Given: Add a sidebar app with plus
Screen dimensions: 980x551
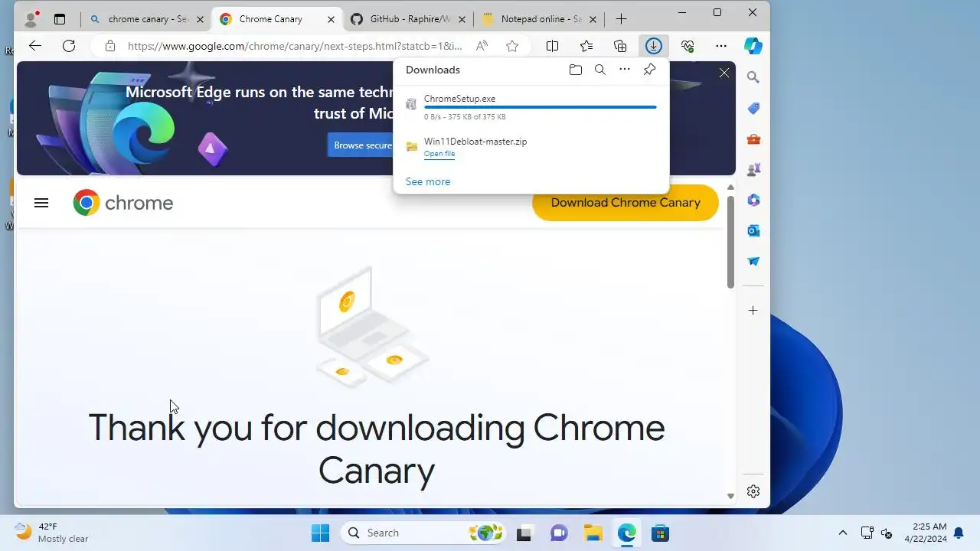Looking at the screenshot, I should click(753, 310).
